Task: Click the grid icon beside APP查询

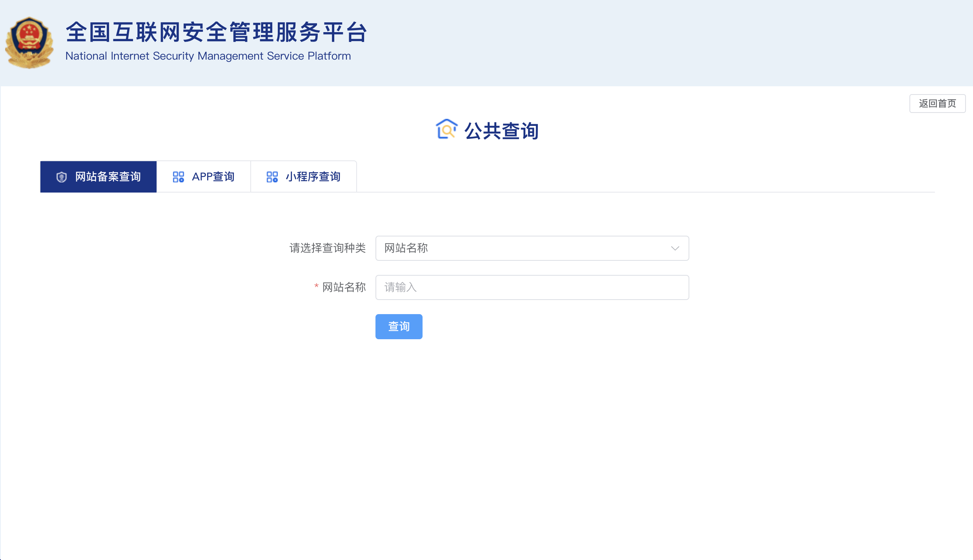Action: [x=178, y=176]
